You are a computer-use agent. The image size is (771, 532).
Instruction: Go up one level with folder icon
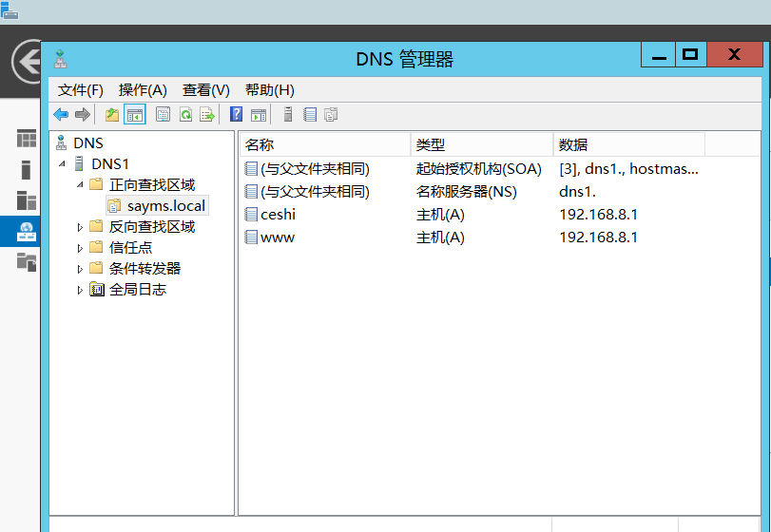[112, 115]
